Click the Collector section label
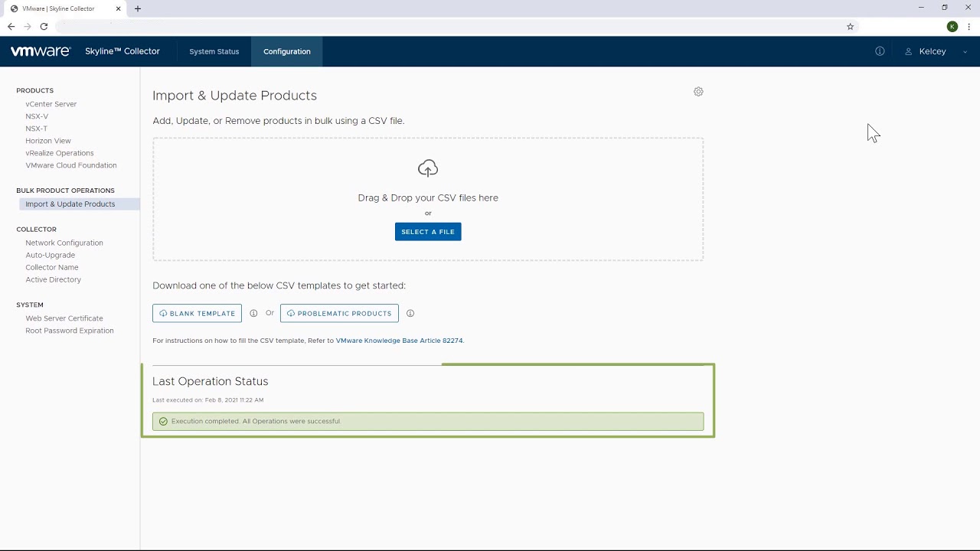 [x=36, y=230]
